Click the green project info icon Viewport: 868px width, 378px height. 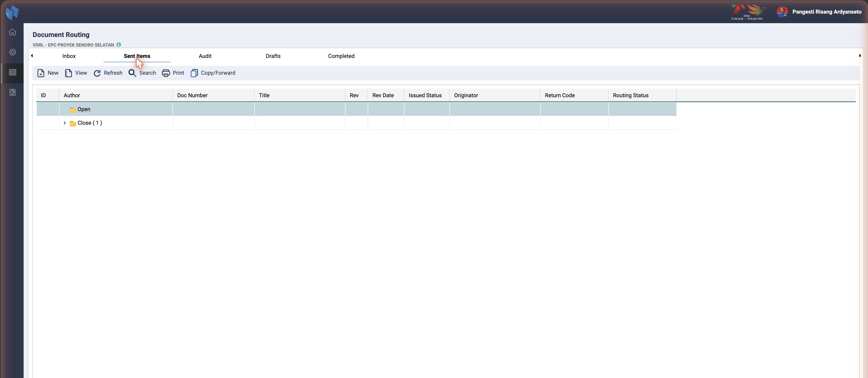pyautogui.click(x=119, y=45)
